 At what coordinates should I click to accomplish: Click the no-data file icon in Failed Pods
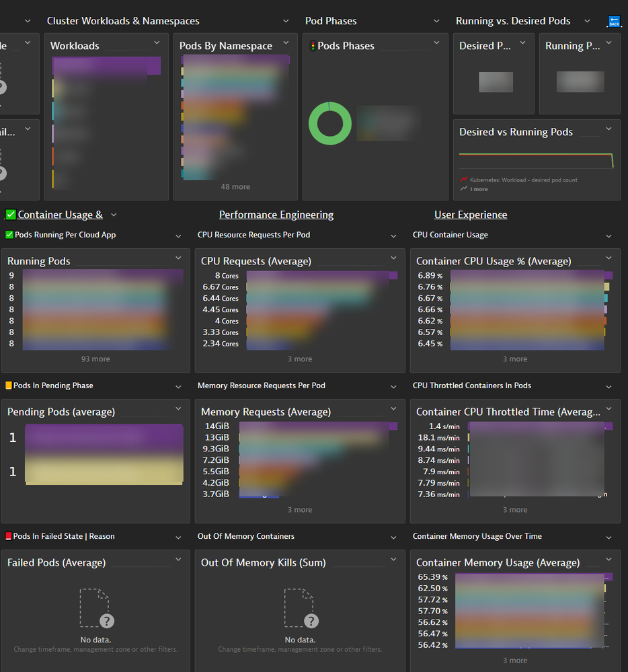click(95, 608)
